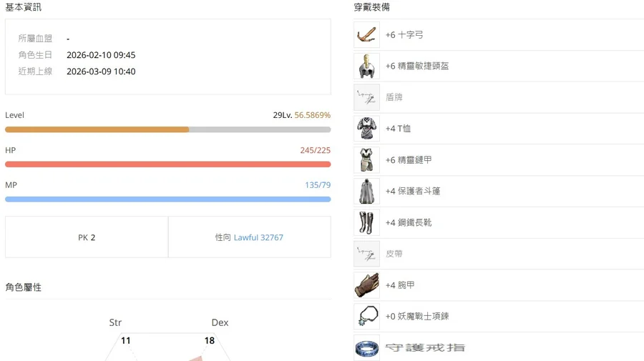
Task: Open the +4 保護者斗篷 item name
Action: pos(413,192)
